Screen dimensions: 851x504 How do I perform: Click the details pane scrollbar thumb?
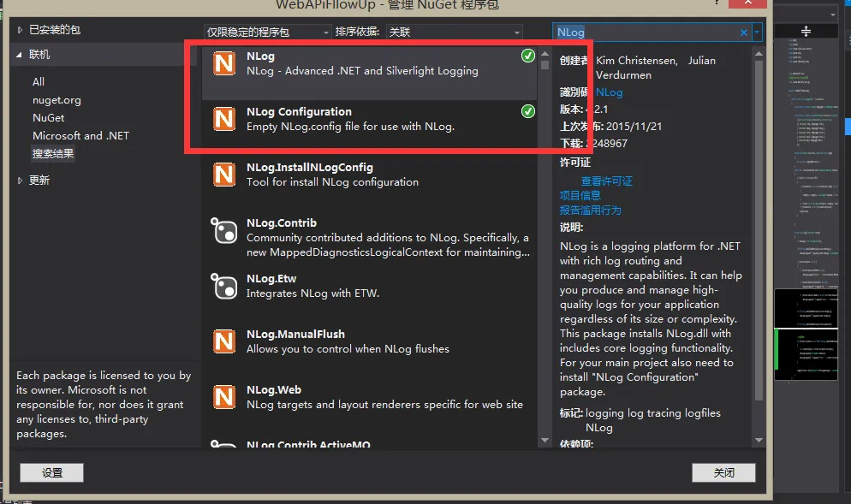point(759,230)
